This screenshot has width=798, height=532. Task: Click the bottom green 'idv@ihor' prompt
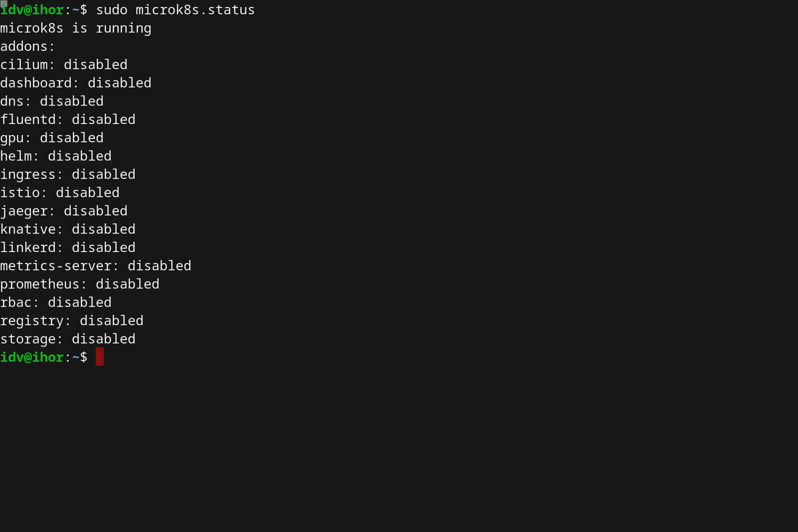pyautogui.click(x=32, y=357)
